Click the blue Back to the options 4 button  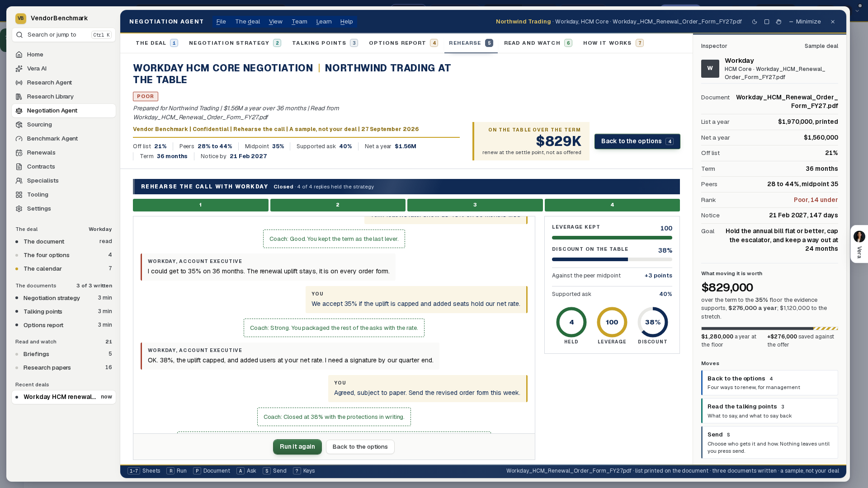pyautogui.click(x=637, y=141)
